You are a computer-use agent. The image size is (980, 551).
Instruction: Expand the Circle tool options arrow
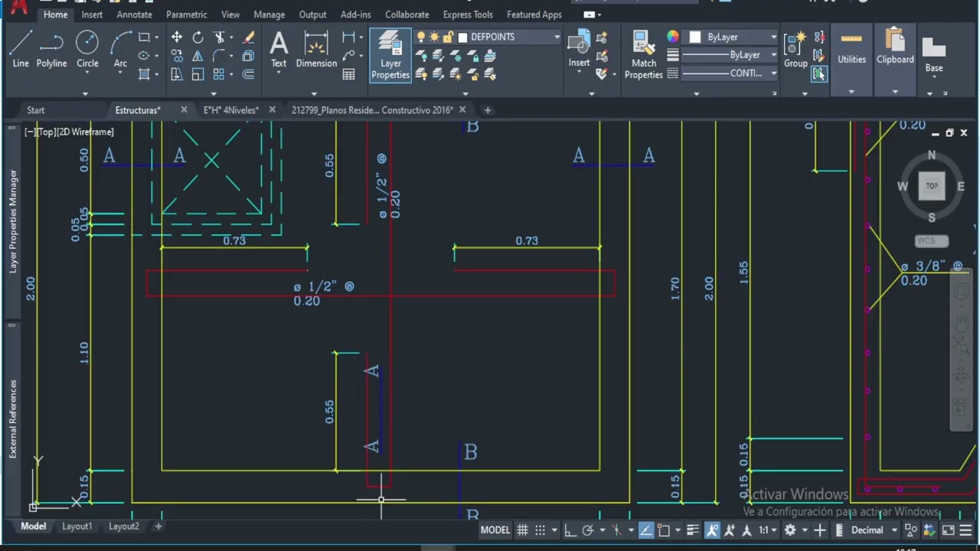[x=87, y=73]
